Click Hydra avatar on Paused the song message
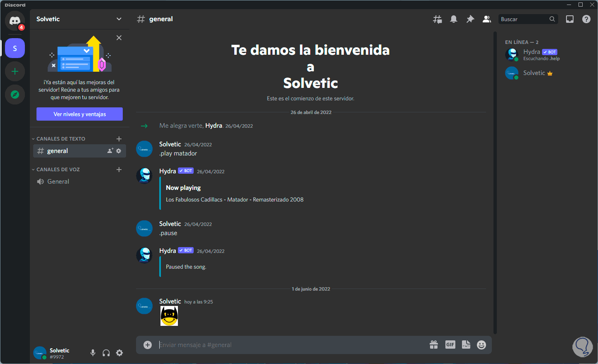The image size is (598, 364). [144, 255]
